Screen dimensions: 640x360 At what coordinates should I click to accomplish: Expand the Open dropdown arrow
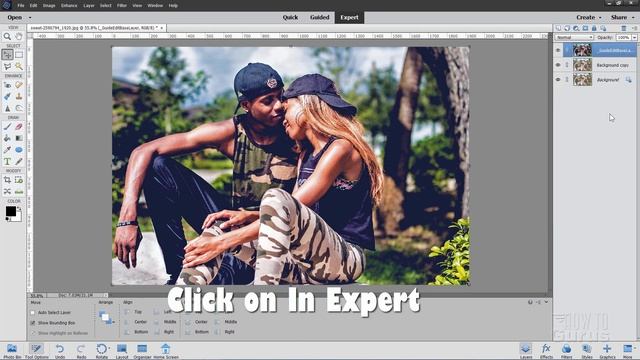pos(30,18)
